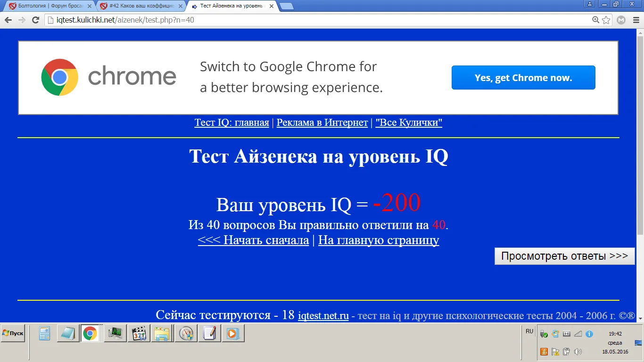Image resolution: width=644 pixels, height=362 pixels.
Task: Click the RU language indicator
Action: (x=529, y=331)
